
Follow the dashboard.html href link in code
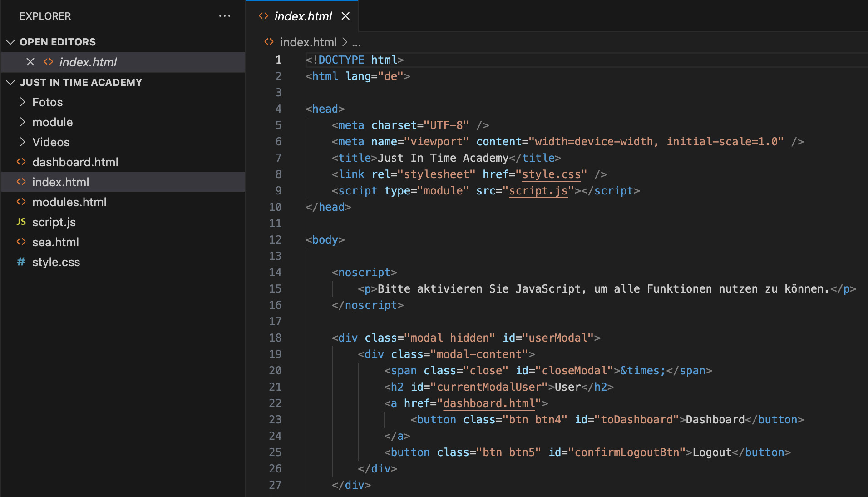[x=489, y=403]
